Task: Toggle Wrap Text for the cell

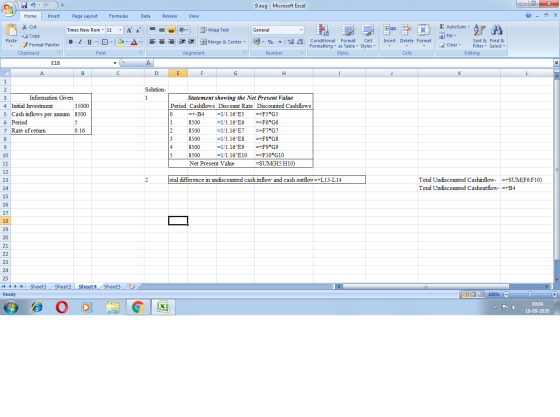Action: click(214, 30)
